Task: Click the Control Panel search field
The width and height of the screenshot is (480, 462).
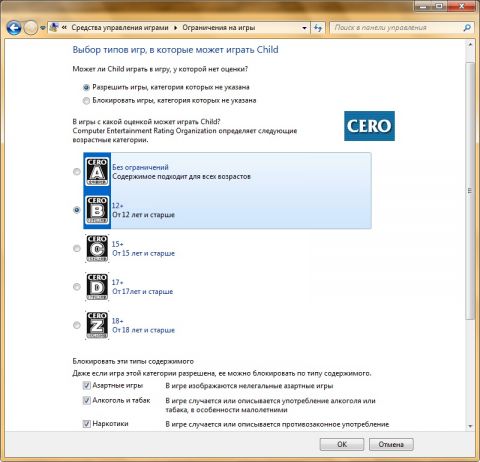Action: pyautogui.click(x=397, y=28)
